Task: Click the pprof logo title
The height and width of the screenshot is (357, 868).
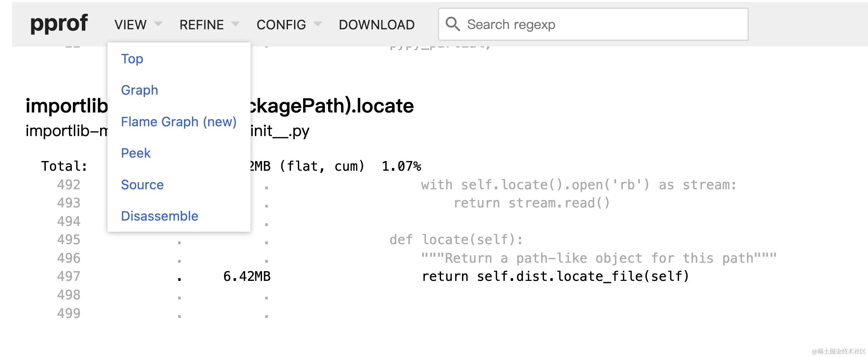Action: coord(59,24)
